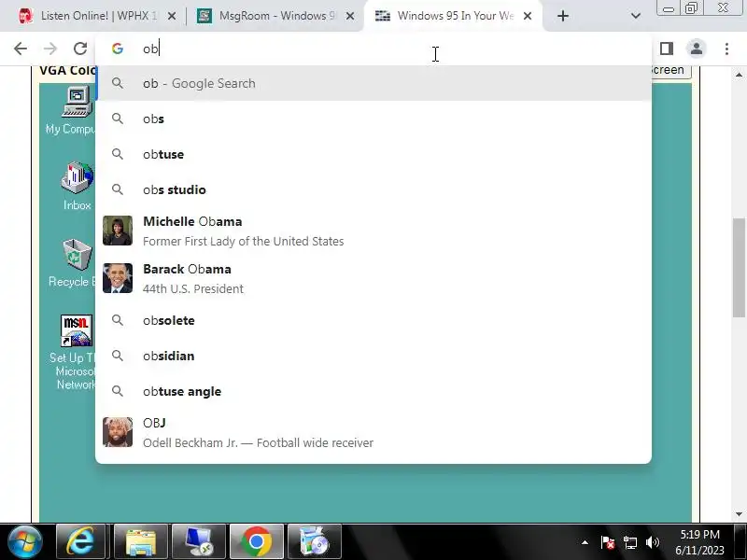
Task: Pick the 'obs' suggestion
Action: point(373,119)
